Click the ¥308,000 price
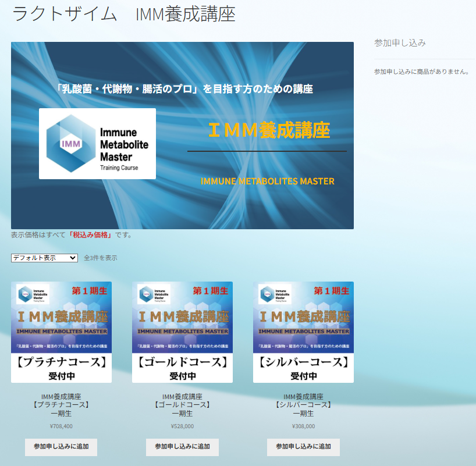476x466 pixels. (x=303, y=426)
